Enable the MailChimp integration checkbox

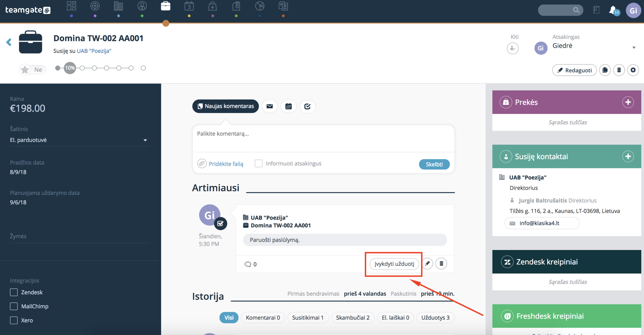point(14,306)
